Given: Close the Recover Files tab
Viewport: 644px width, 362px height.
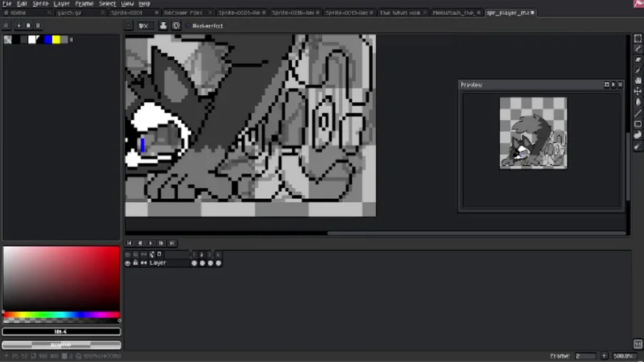Looking at the screenshot, I should pyautogui.click(x=210, y=13).
